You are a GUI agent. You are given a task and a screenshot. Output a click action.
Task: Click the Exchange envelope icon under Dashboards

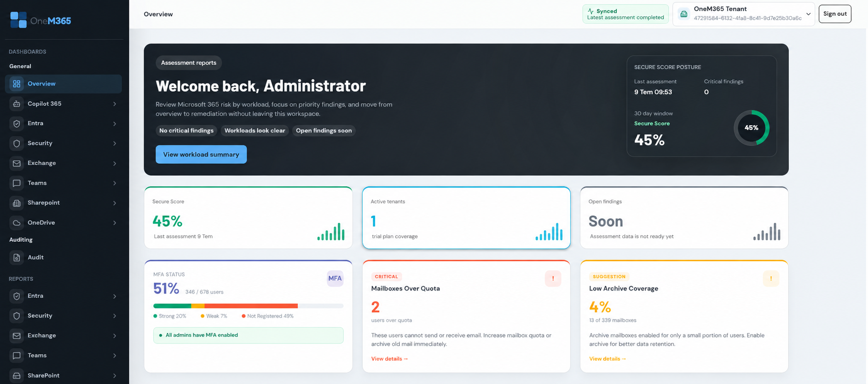(17, 163)
